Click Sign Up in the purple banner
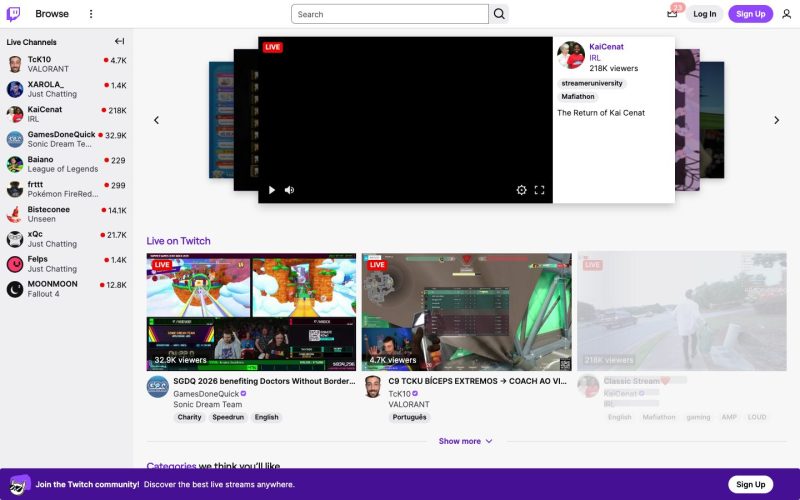The height and width of the screenshot is (500, 800). coord(751,484)
